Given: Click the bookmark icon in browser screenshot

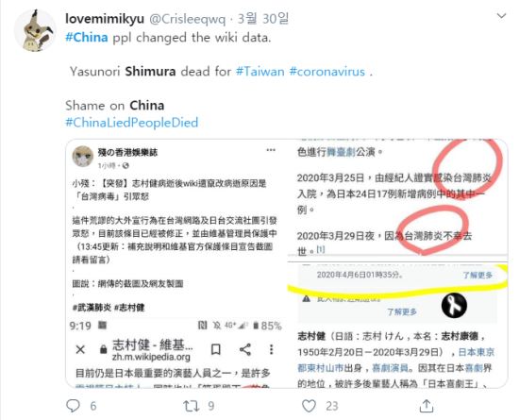Looking at the screenshot, I should pyautogui.click(x=216, y=349).
